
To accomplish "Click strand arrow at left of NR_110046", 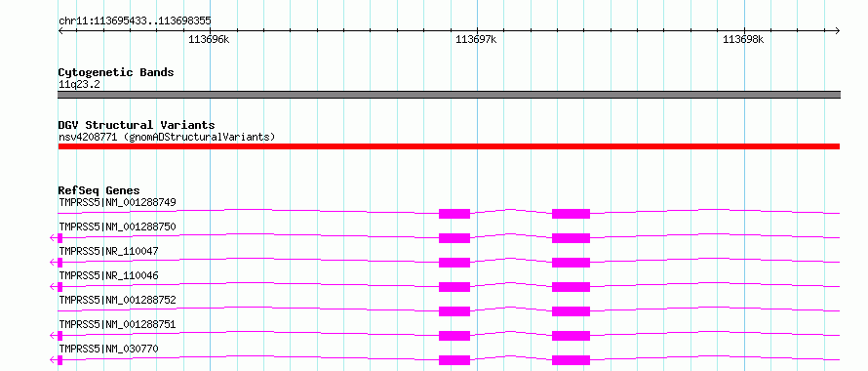I will [53, 287].
